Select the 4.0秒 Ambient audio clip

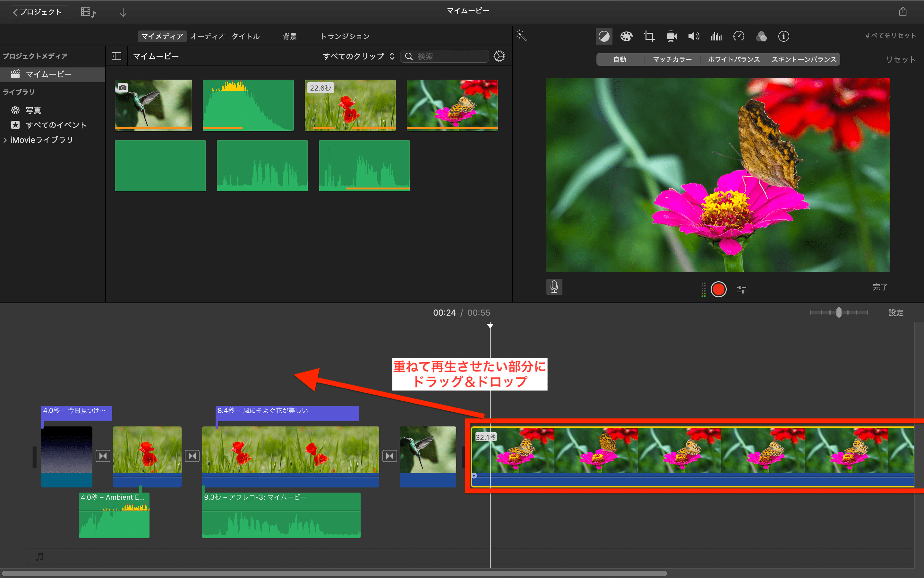[114, 515]
